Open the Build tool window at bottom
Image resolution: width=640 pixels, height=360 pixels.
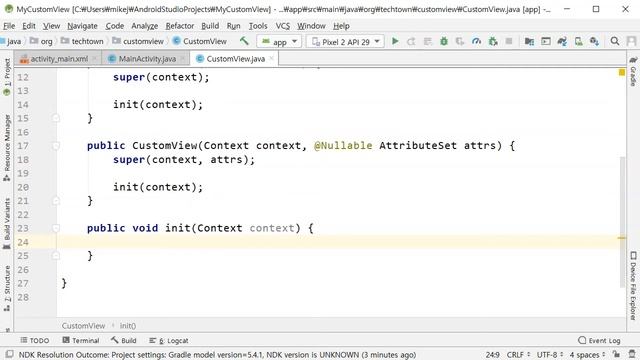pyautogui.click(x=124, y=340)
